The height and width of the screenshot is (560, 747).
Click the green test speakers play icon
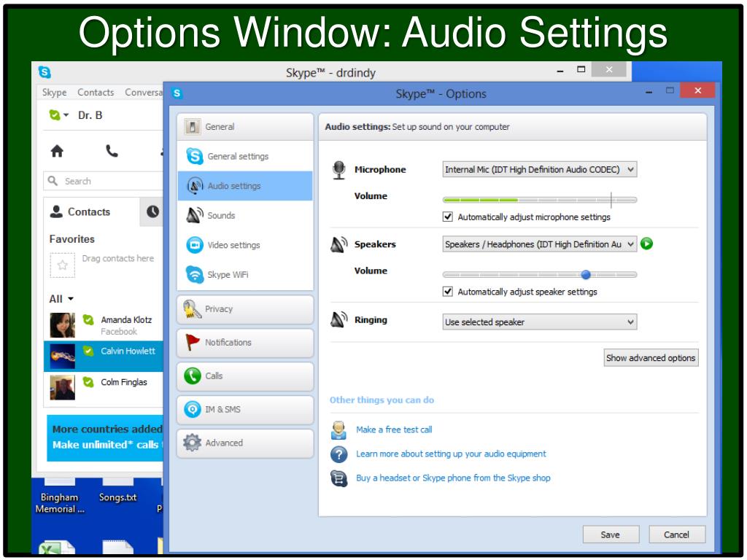tap(646, 244)
